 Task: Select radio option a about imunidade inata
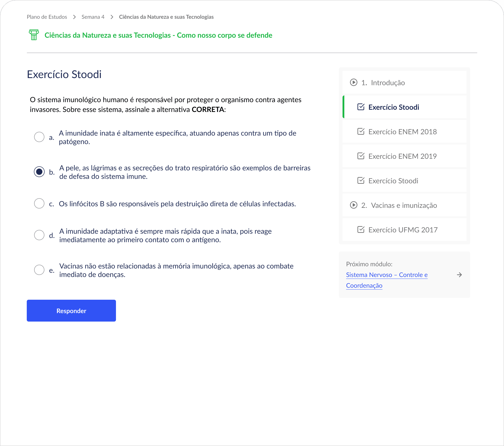[x=39, y=137]
